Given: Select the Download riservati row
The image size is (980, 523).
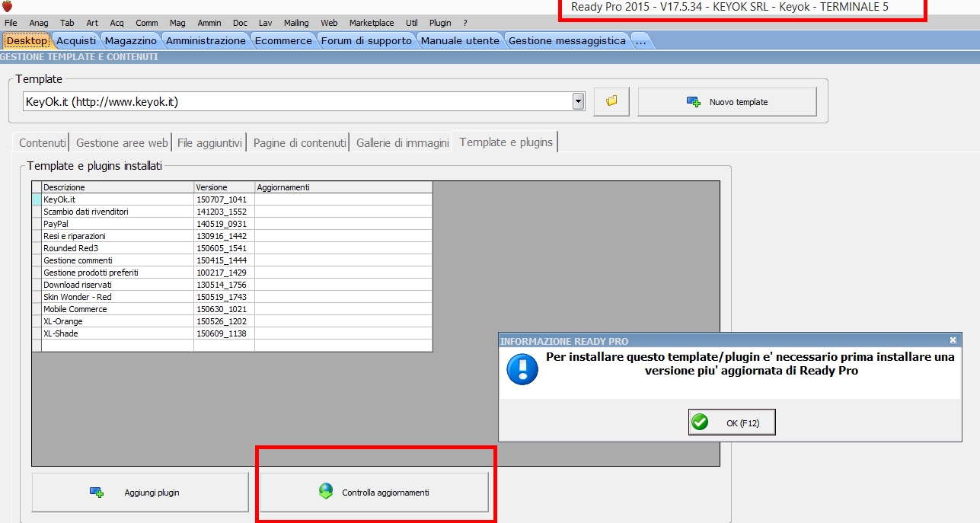Looking at the screenshot, I should [x=232, y=285].
